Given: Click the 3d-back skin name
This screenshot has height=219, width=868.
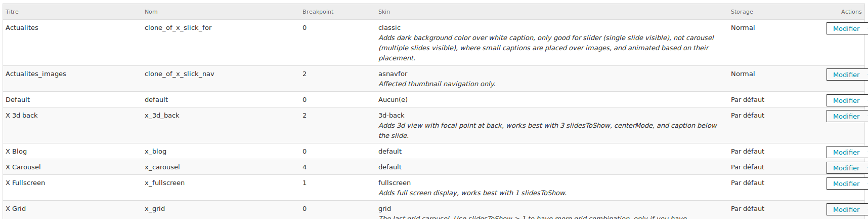Looking at the screenshot, I should pos(392,115).
